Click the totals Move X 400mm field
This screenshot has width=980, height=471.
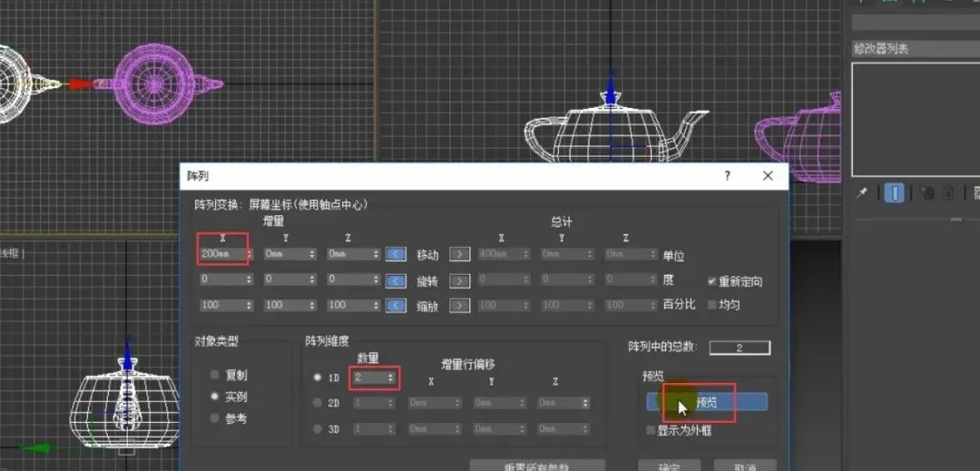[x=499, y=254]
